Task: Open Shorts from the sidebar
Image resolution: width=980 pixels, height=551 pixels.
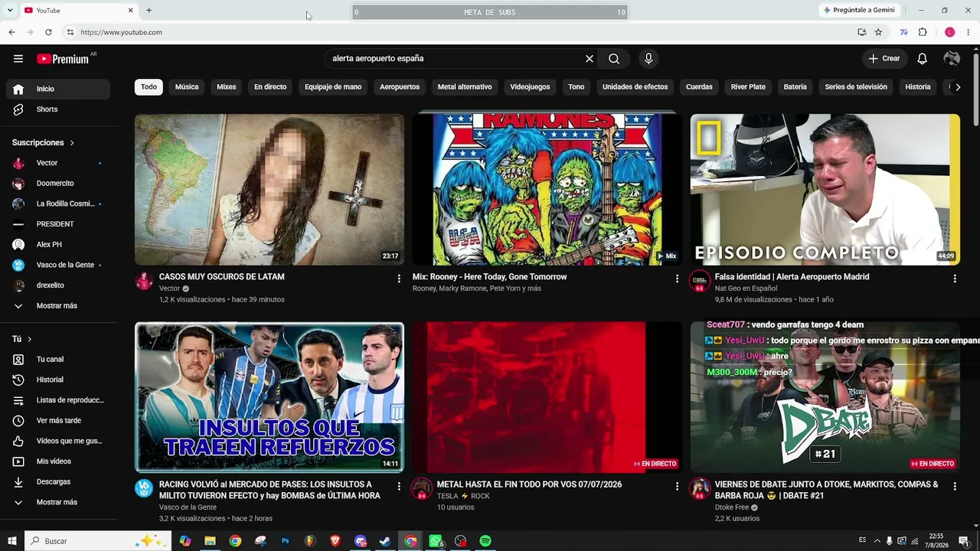Action: pyautogui.click(x=58, y=109)
